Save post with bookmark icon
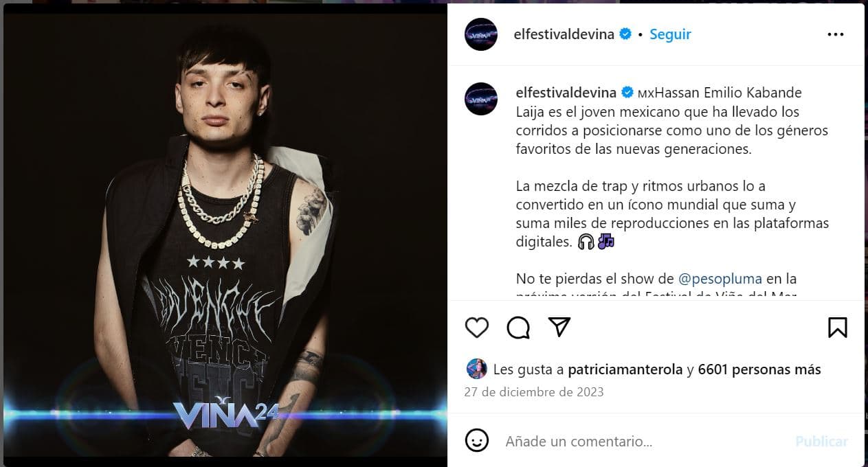Image resolution: width=868 pixels, height=467 pixels. (x=837, y=328)
